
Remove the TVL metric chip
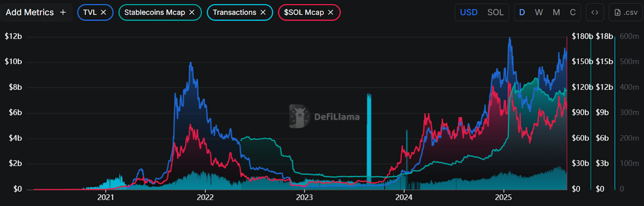103,12
